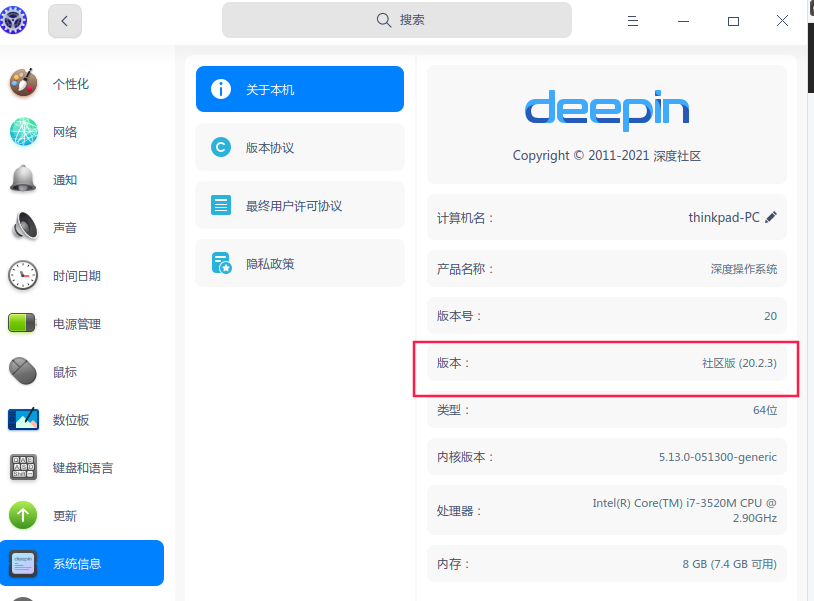The width and height of the screenshot is (814, 601).
Task: Open the 版本协议 page
Action: 300,147
